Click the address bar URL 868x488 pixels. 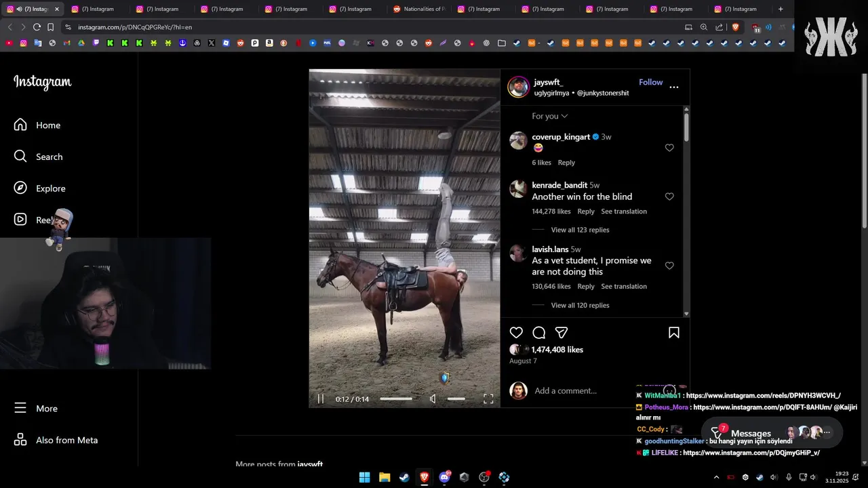[x=135, y=27]
